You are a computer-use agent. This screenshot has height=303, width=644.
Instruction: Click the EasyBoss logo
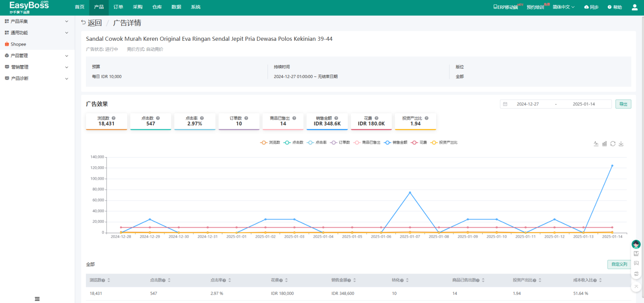[x=29, y=7]
